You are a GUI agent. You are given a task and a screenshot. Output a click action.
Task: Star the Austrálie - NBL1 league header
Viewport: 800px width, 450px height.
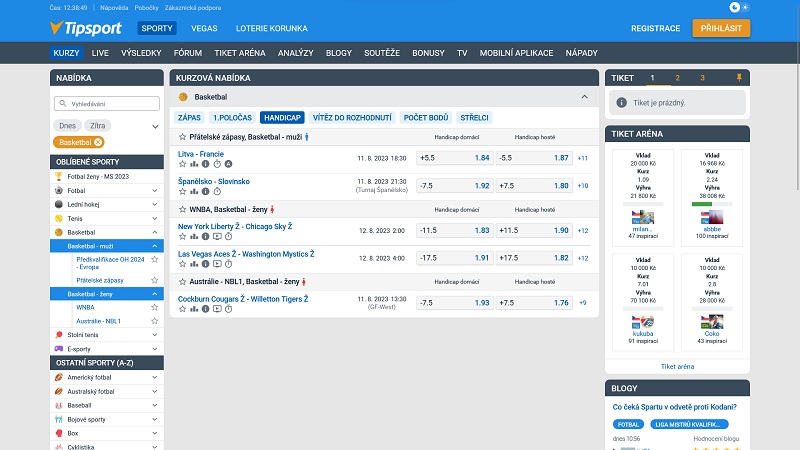[x=182, y=281]
